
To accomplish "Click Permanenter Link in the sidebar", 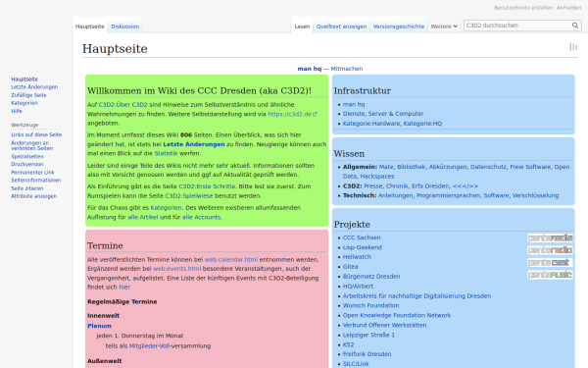I will coord(32,173).
